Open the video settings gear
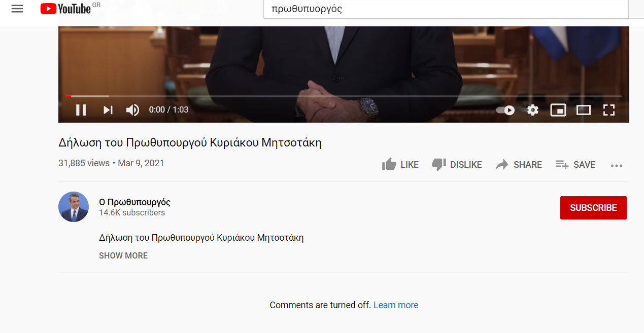Image resolution: width=644 pixels, height=333 pixels. point(532,110)
